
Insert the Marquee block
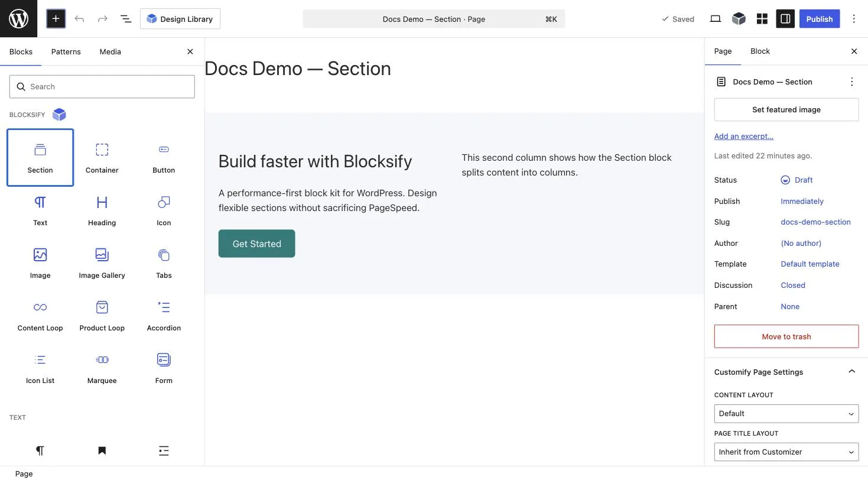[102, 368]
